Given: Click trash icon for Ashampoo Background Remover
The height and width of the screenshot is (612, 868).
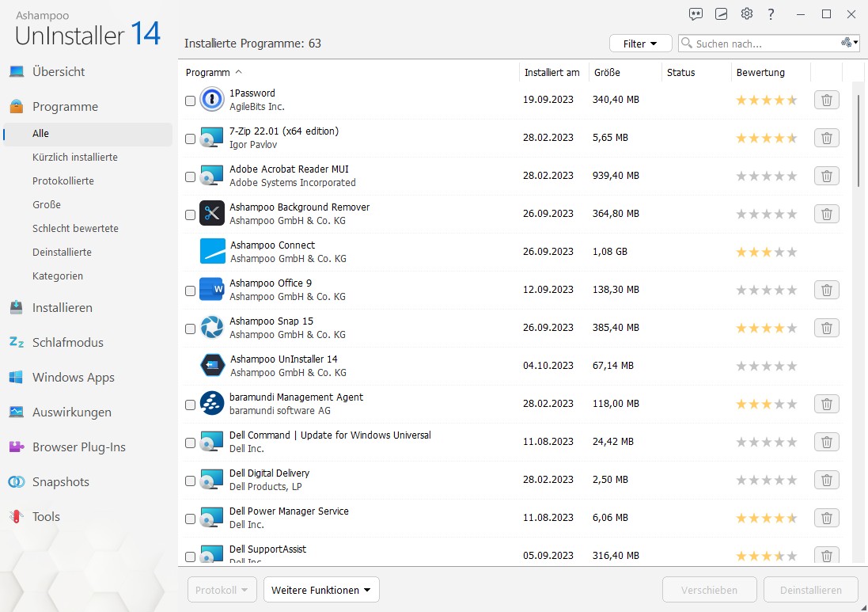Looking at the screenshot, I should pyautogui.click(x=827, y=214).
